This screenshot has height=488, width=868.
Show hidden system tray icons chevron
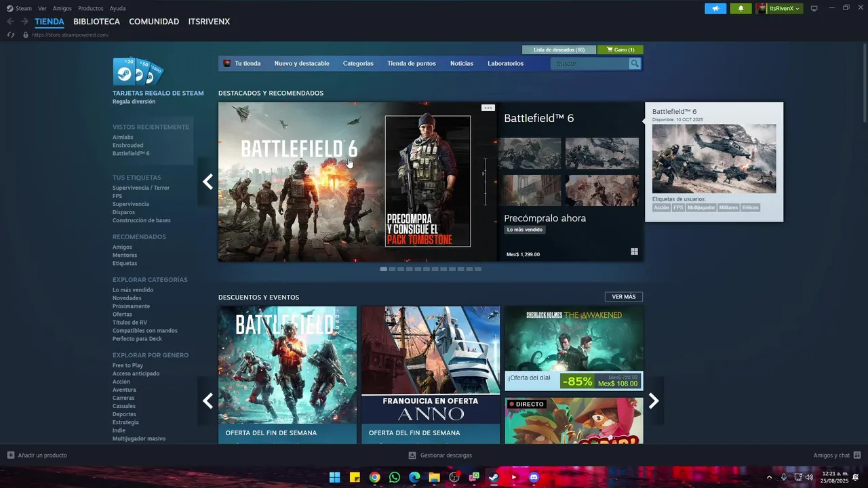click(x=769, y=477)
